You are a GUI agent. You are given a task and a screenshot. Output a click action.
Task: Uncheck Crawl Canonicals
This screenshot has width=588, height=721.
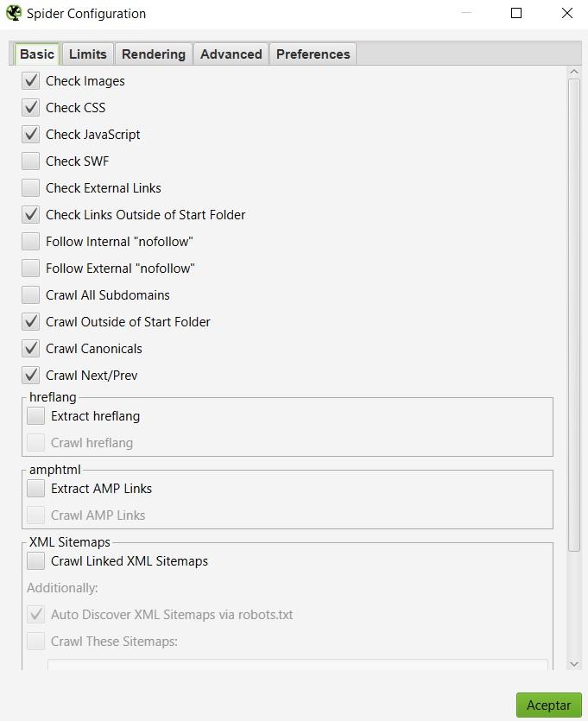click(x=31, y=349)
